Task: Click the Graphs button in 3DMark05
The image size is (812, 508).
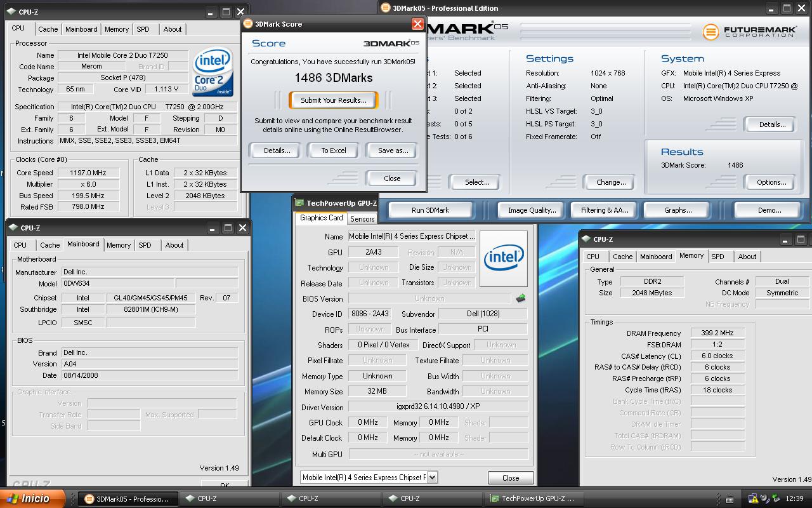Action: 678,210
